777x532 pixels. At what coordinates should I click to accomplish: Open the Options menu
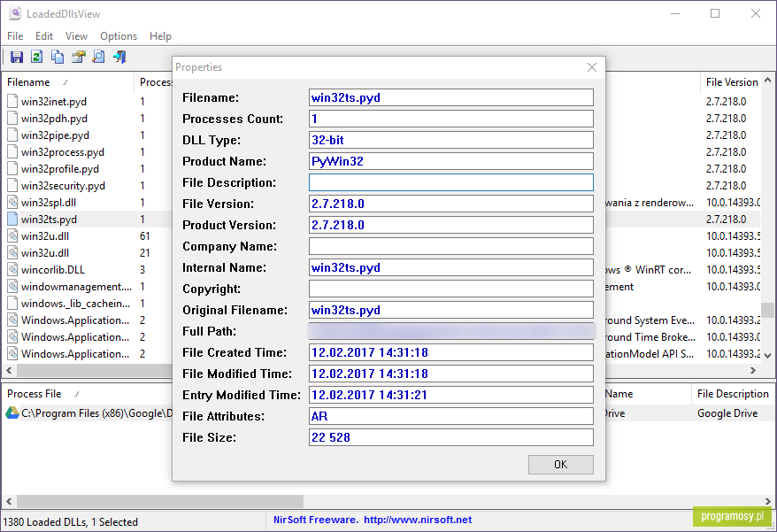(x=119, y=36)
